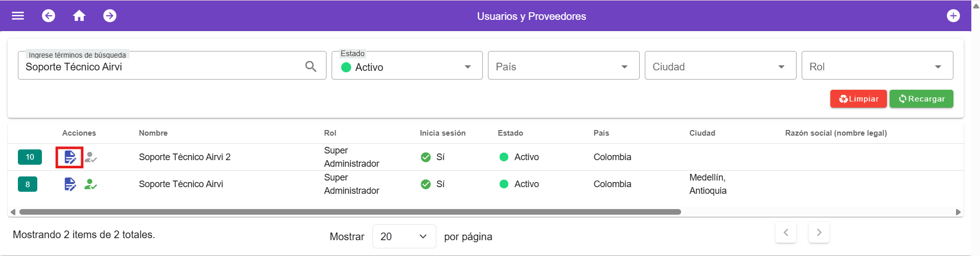This screenshot has height=256, width=980.
Task: Edit the Soporte Técnico Airvi record
Action: tap(70, 184)
